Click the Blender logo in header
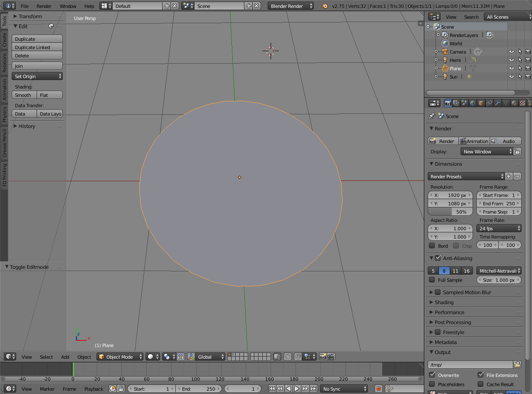The image size is (532, 394). [x=325, y=6]
